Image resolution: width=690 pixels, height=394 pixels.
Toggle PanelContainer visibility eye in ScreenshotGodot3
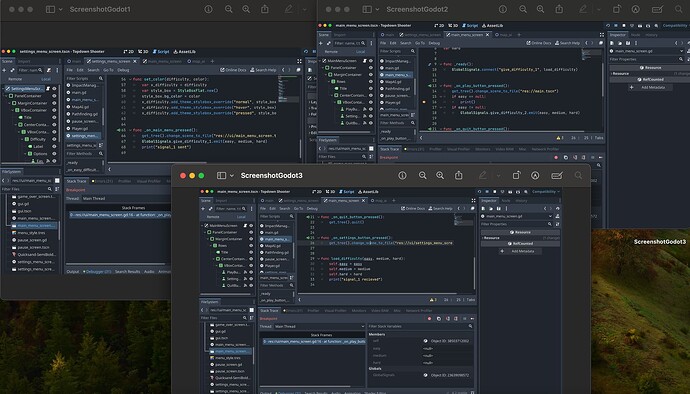click(x=251, y=232)
